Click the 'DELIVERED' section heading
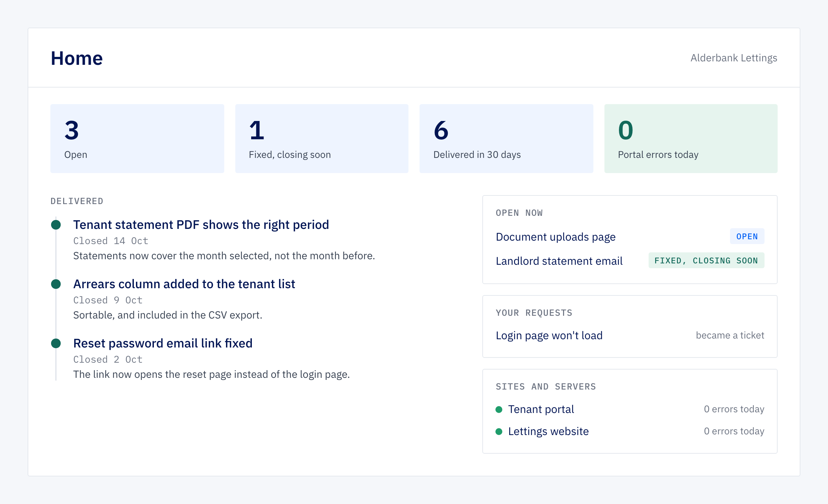The image size is (828, 504). click(77, 201)
